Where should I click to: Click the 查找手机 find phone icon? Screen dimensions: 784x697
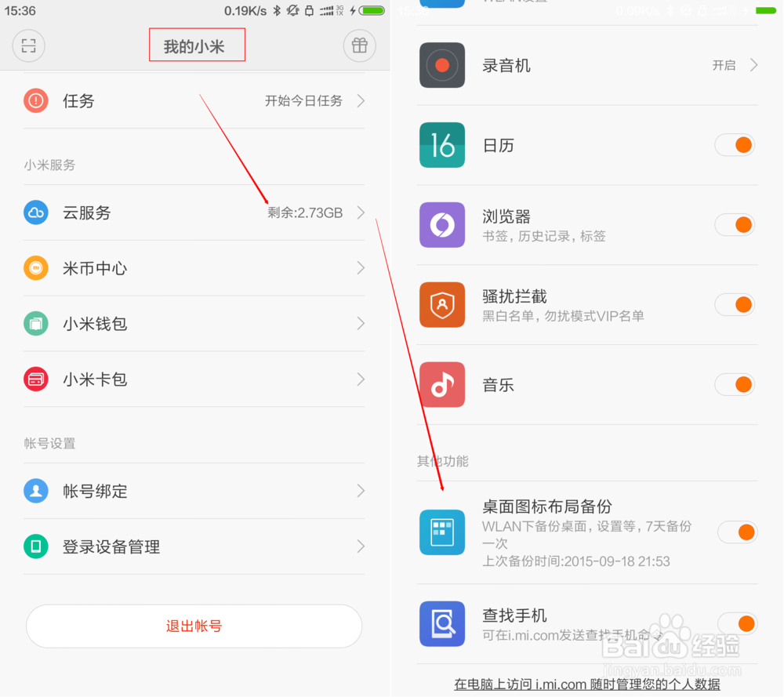pyautogui.click(x=442, y=623)
